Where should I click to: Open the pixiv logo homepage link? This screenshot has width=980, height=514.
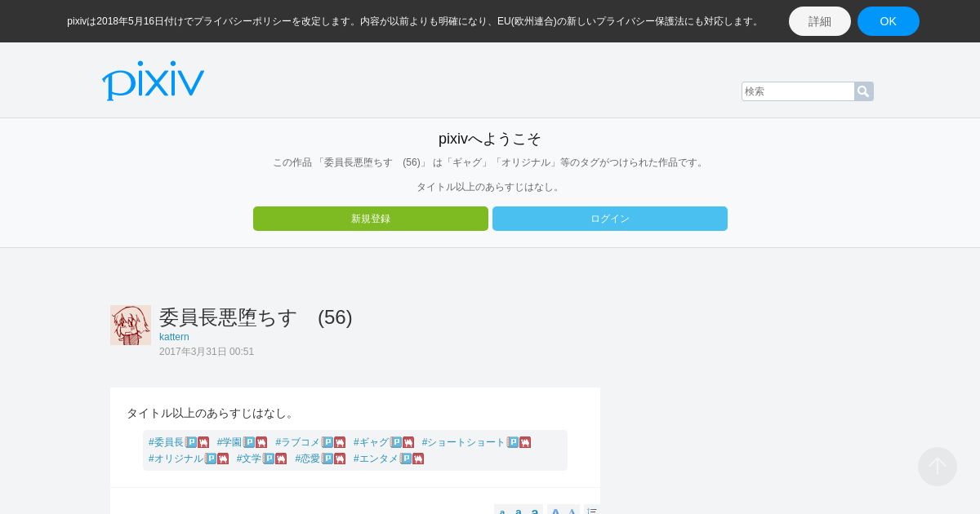click(x=154, y=81)
